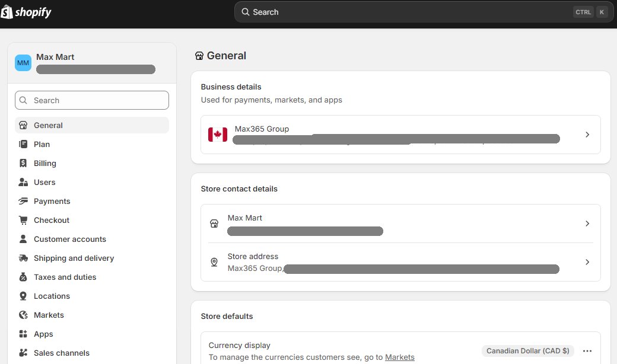Click the MM store avatar
The height and width of the screenshot is (364, 617).
pyautogui.click(x=23, y=63)
